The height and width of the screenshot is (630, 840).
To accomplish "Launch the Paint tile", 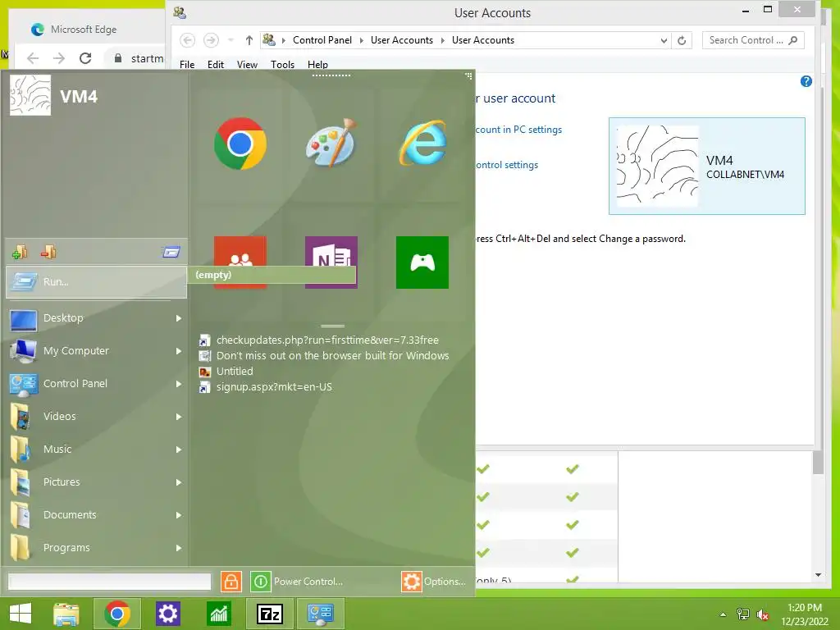I will pyautogui.click(x=331, y=143).
